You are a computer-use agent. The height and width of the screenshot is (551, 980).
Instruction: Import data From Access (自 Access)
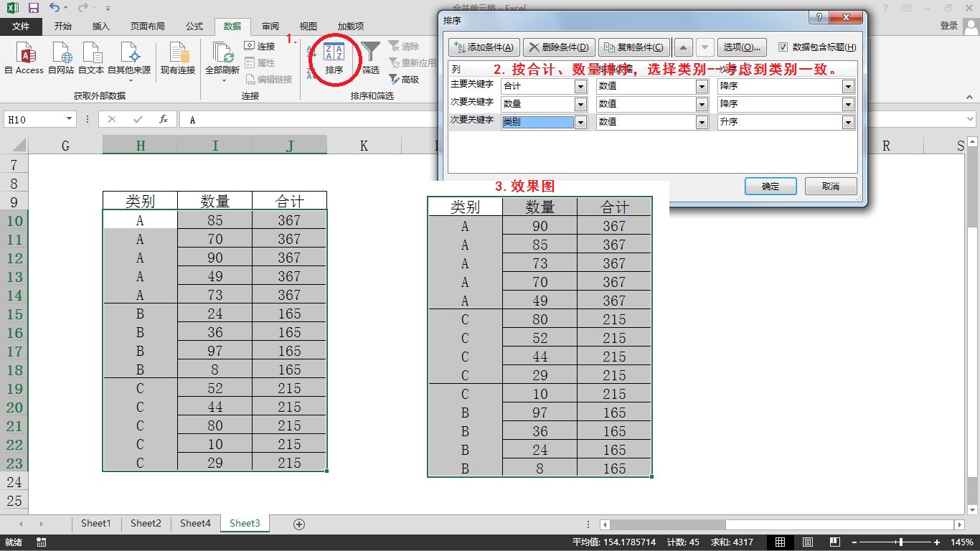24,59
